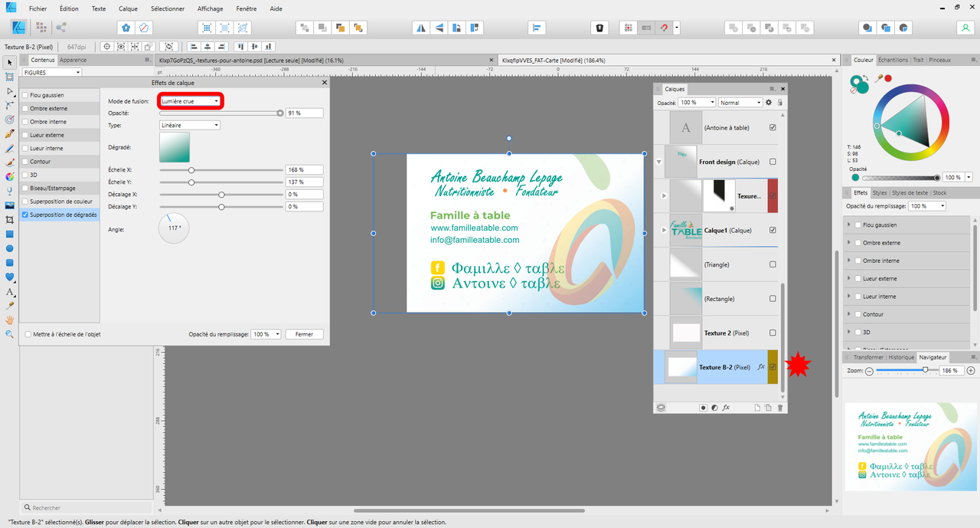Switch to the Échantillons tab
Image resolution: width=980 pixels, height=528 pixels.
[893, 60]
